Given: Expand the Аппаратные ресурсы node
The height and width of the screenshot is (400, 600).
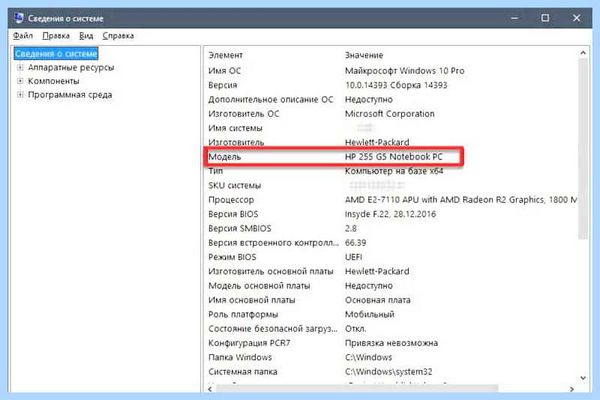Looking at the screenshot, I should pos(20,67).
